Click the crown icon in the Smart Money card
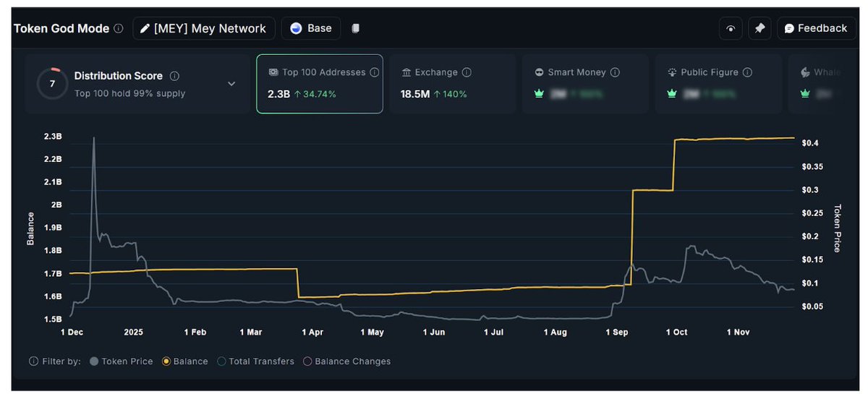The height and width of the screenshot is (394, 868). click(540, 94)
